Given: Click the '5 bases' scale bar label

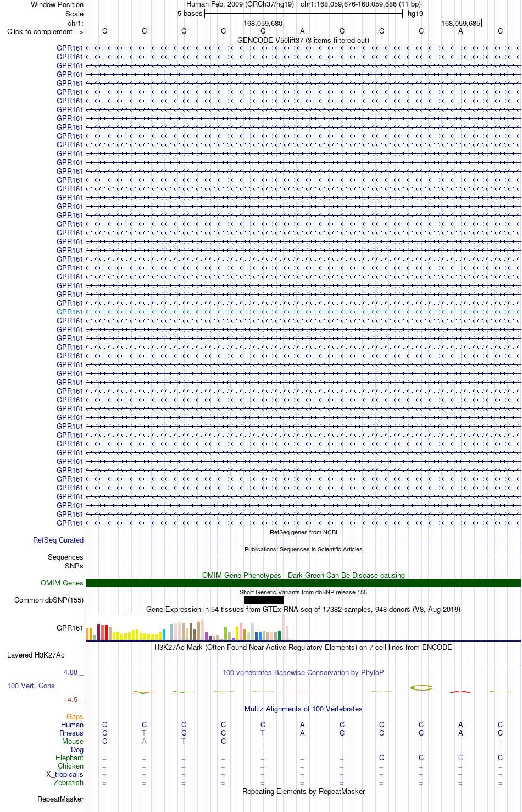Looking at the screenshot, I should click(190, 13).
